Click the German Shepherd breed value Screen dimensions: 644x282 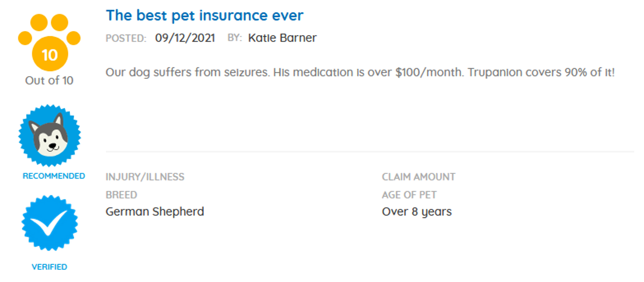click(155, 212)
